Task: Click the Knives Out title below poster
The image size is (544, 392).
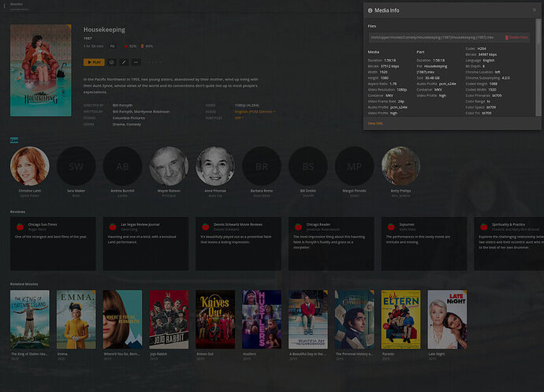Action: pyautogui.click(x=205, y=354)
